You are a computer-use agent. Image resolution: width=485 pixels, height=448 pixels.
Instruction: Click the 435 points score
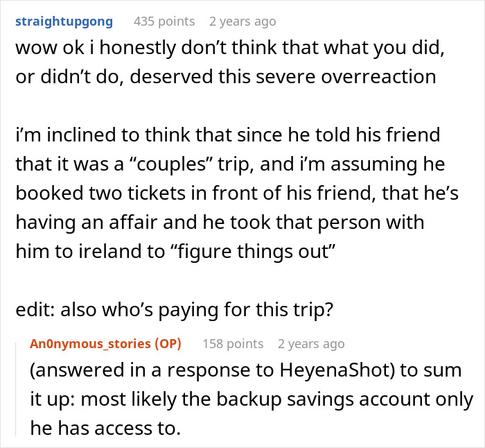point(164,21)
